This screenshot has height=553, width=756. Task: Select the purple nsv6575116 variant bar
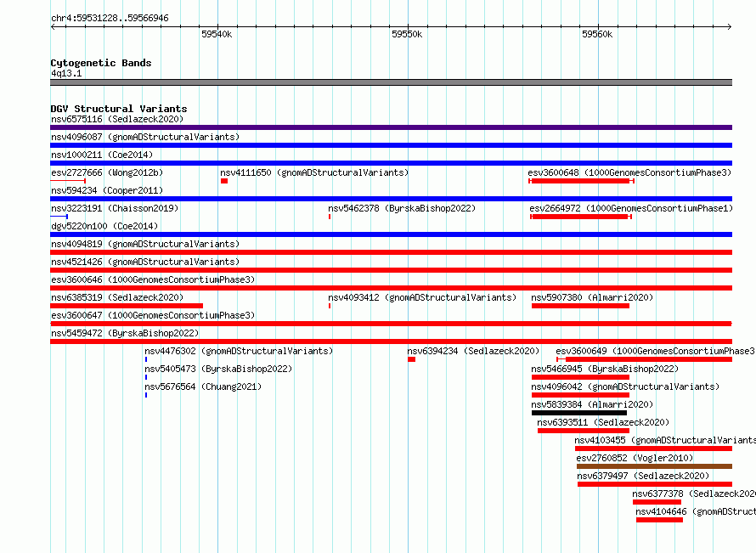(391, 127)
